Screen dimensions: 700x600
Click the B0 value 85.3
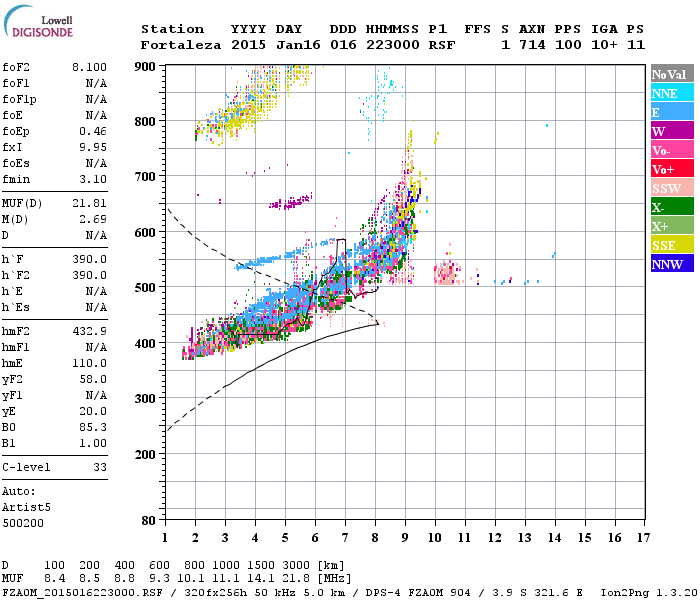[93, 427]
